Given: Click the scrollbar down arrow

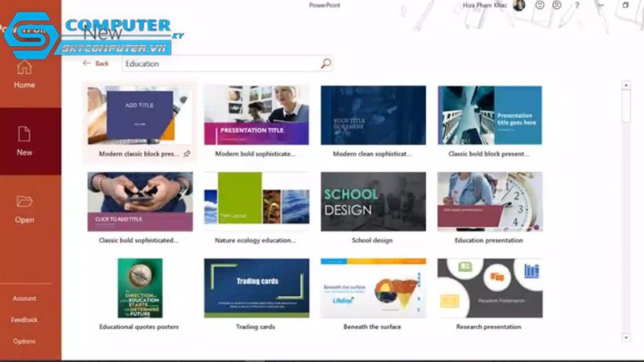Looking at the screenshot, I should pos(626,337).
